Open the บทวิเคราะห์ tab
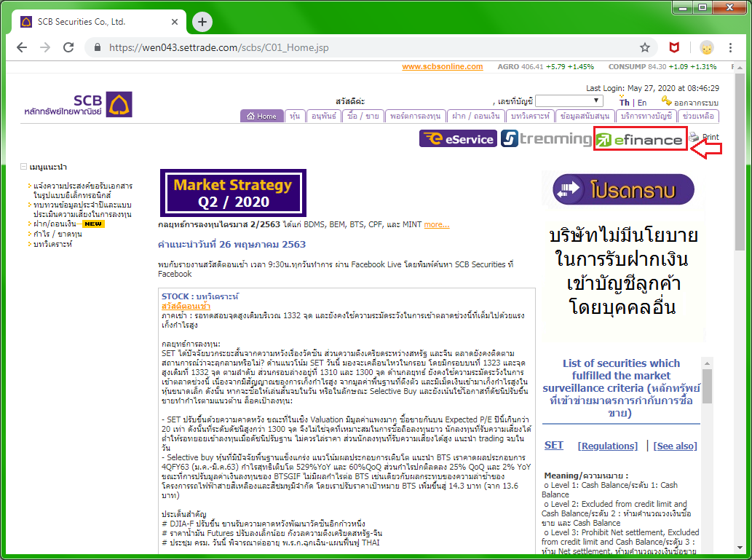The height and width of the screenshot is (560, 752). pyautogui.click(x=530, y=116)
